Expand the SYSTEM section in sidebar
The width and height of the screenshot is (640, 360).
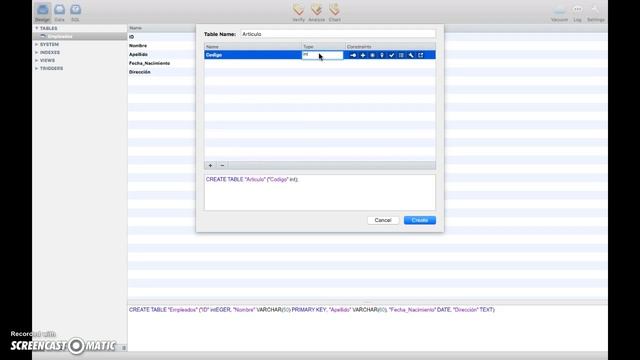[36, 44]
